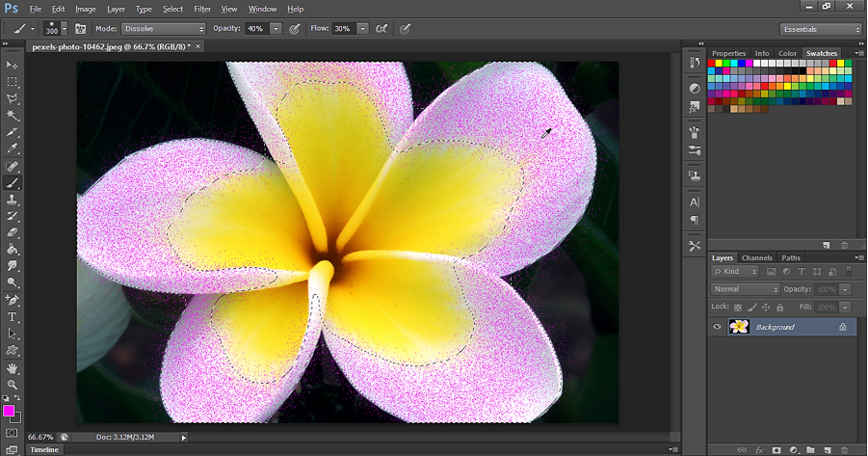
Task: Toggle lock image pixels
Action: [751, 307]
